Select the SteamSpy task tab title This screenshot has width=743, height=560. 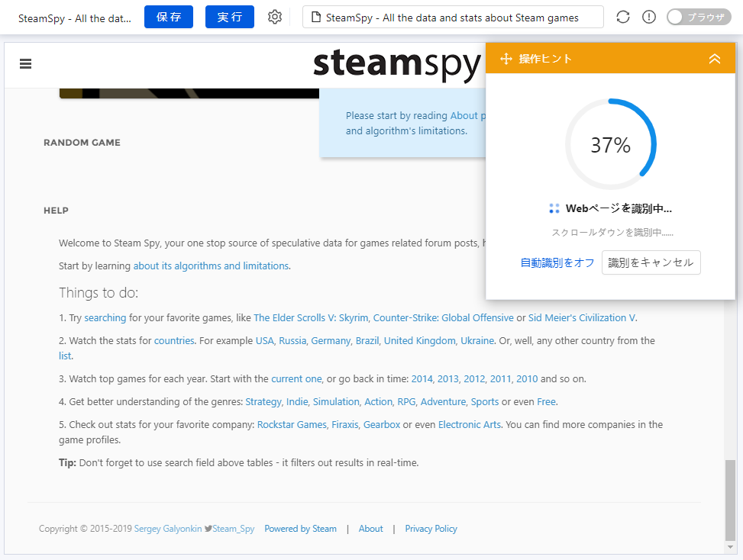click(x=75, y=18)
